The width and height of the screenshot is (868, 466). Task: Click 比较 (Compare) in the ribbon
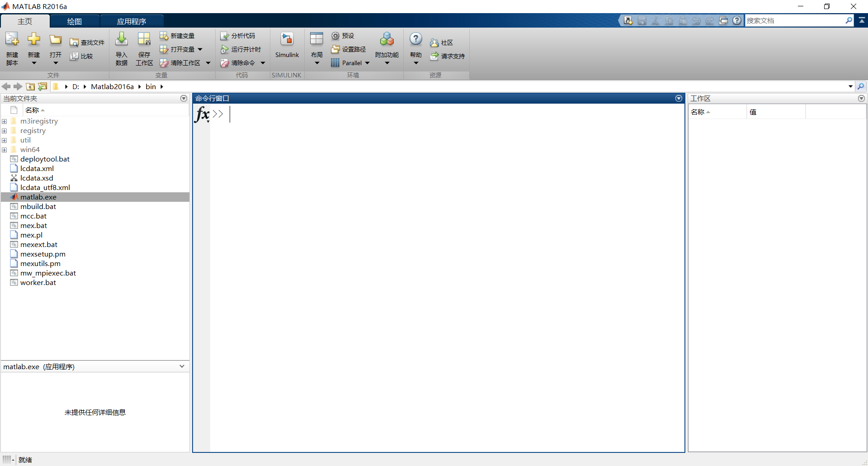(81, 56)
